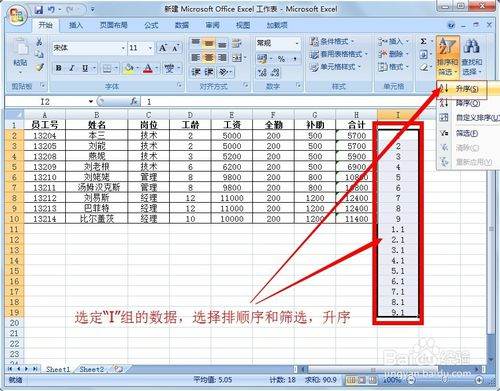Apply accounting number format icon
This screenshot has height=391, width=500.
pos(262,59)
